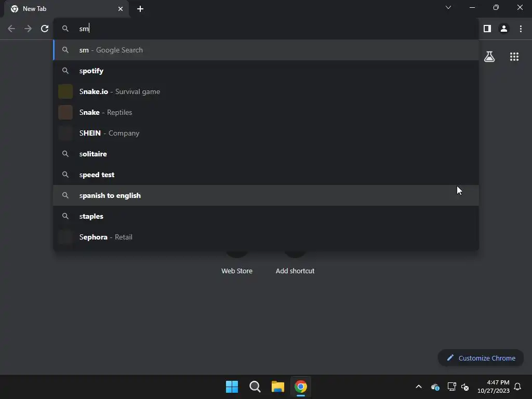Choose the spotify suggestion

(x=266, y=71)
